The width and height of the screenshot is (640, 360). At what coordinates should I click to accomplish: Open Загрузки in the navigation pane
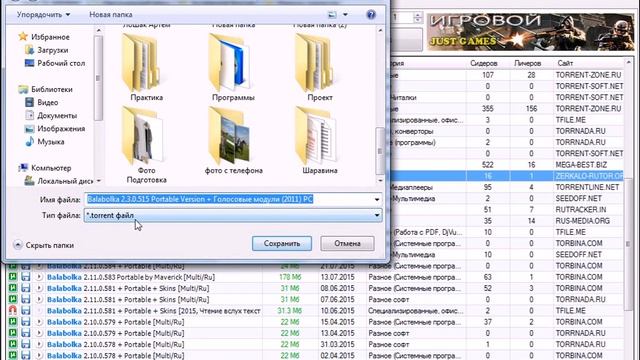tap(47, 50)
